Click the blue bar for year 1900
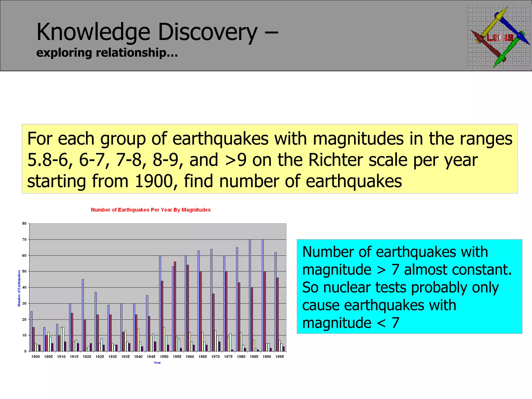The height and width of the screenshot is (399, 532). (x=31, y=331)
